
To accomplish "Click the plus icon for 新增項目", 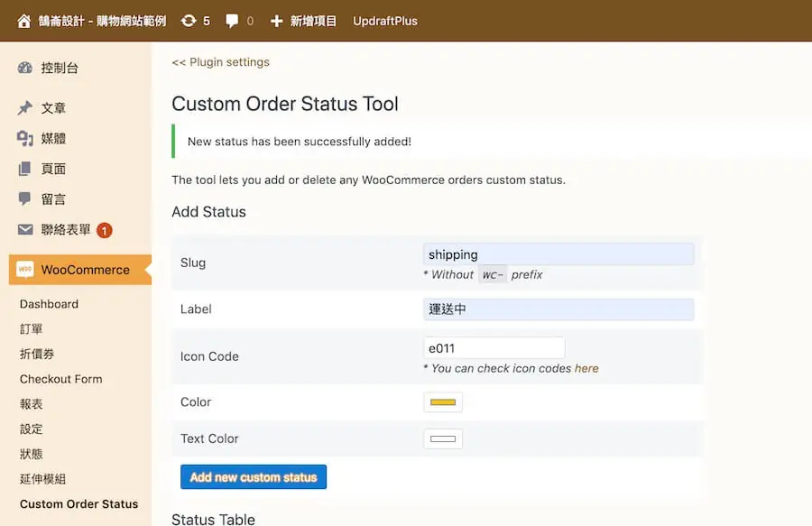I will pos(277,22).
